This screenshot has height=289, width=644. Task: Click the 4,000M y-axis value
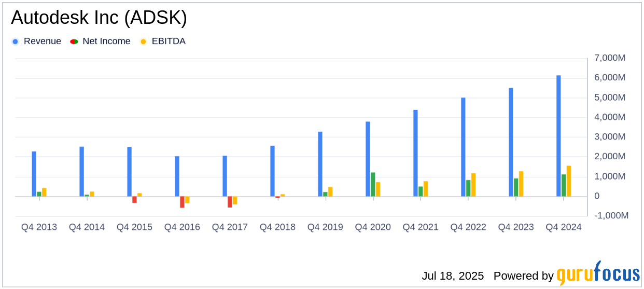(x=610, y=117)
